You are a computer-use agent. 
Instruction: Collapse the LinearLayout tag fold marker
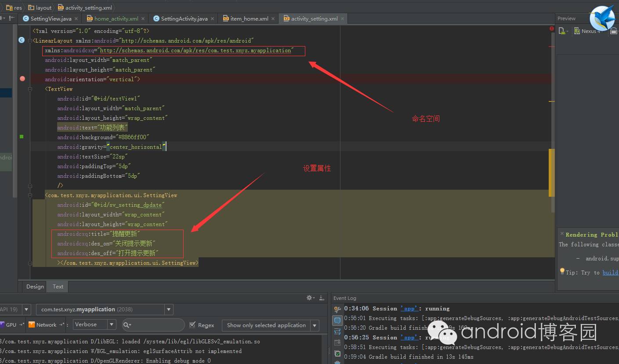click(30, 40)
